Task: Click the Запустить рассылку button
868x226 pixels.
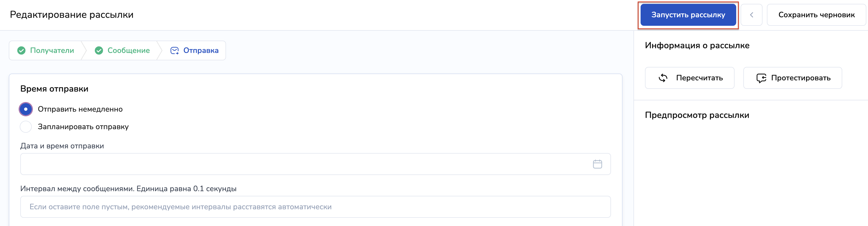Action: click(688, 15)
